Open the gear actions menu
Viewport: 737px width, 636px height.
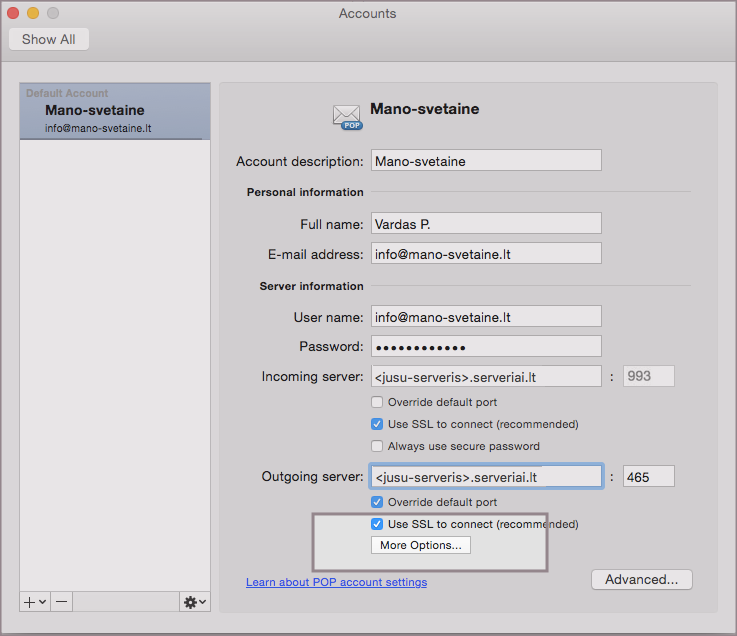click(194, 602)
